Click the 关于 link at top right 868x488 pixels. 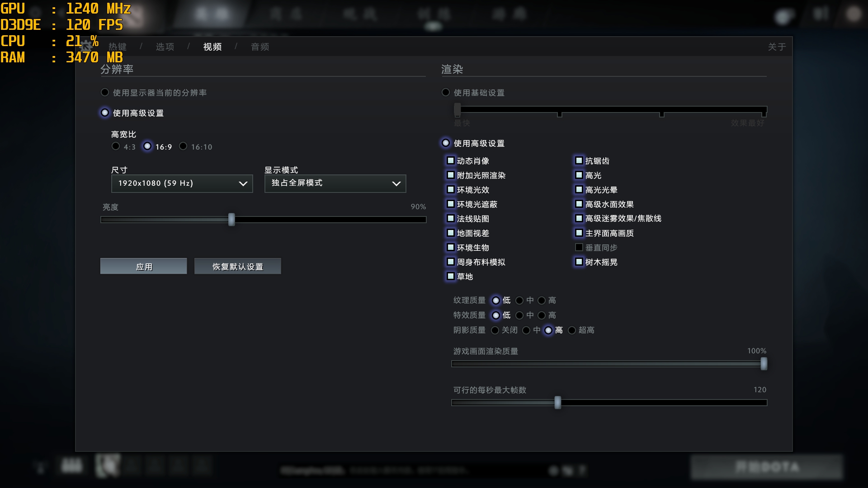click(x=777, y=46)
